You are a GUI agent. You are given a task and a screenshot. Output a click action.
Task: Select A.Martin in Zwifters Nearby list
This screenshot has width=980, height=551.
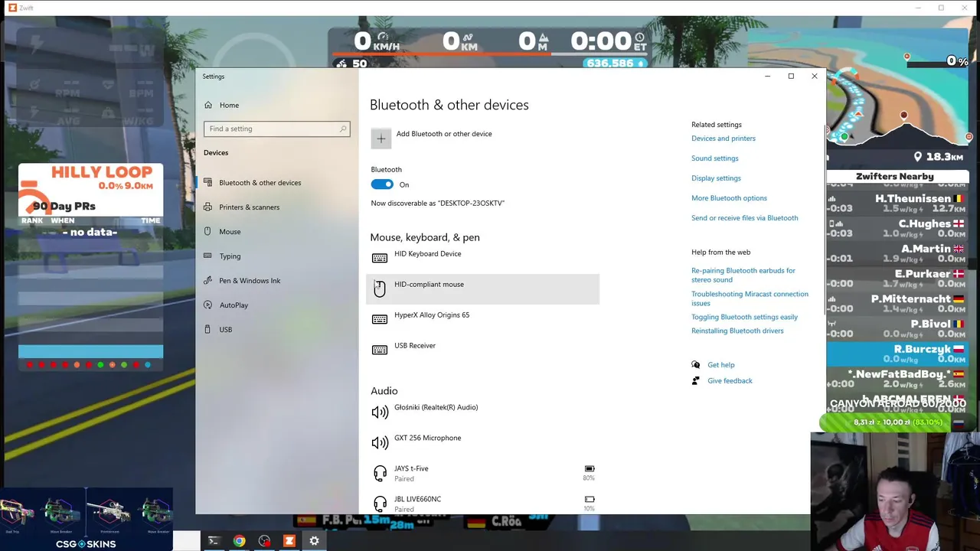coord(897,253)
